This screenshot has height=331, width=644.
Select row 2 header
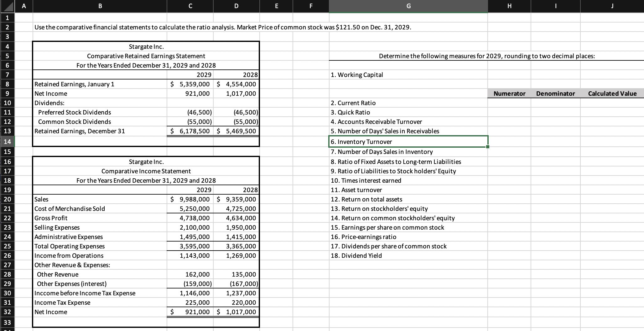(8, 27)
